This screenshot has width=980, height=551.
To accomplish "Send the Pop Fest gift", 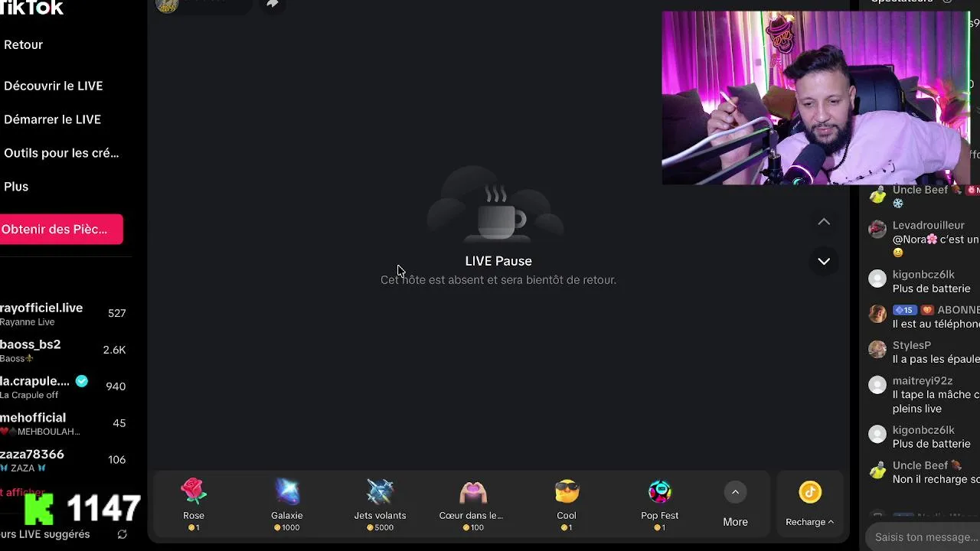I will 660,505.
